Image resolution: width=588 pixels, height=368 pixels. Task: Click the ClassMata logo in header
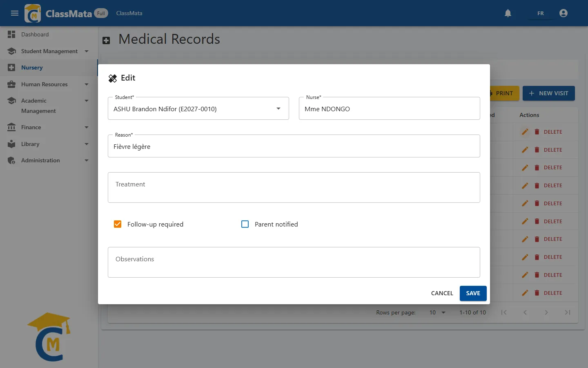(x=33, y=13)
